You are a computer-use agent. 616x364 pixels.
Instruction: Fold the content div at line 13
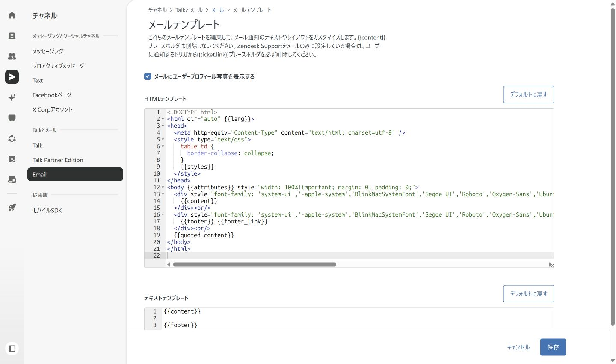coord(163,194)
